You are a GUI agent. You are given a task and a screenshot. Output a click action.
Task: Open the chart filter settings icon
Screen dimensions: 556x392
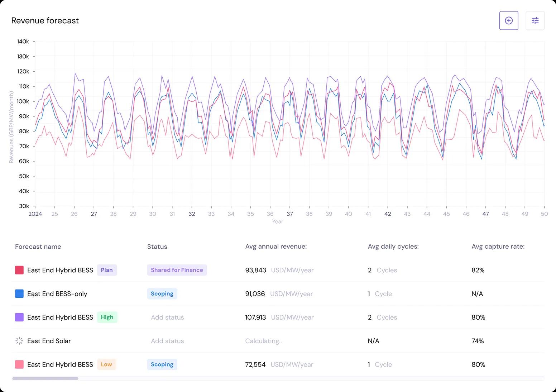(x=535, y=21)
